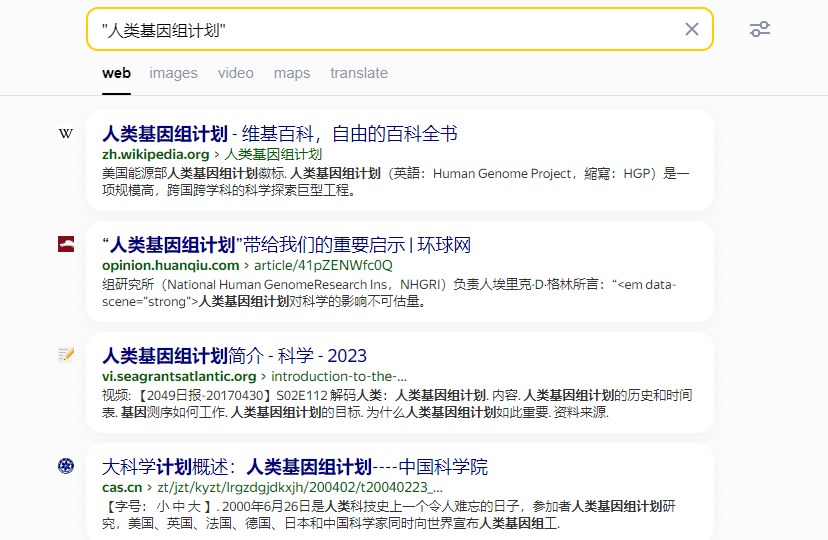Click the opinion.huanqiu.com domain link
Image resolution: width=828 pixels, height=540 pixels.
coord(171,265)
